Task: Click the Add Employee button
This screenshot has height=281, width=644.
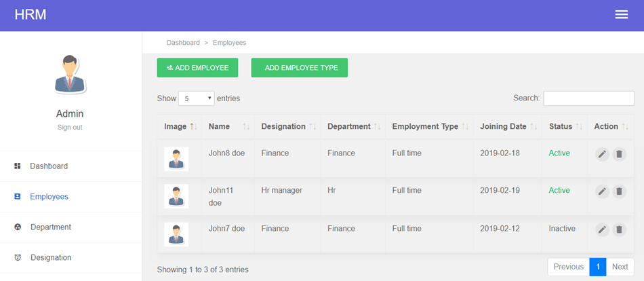Action: tap(197, 68)
